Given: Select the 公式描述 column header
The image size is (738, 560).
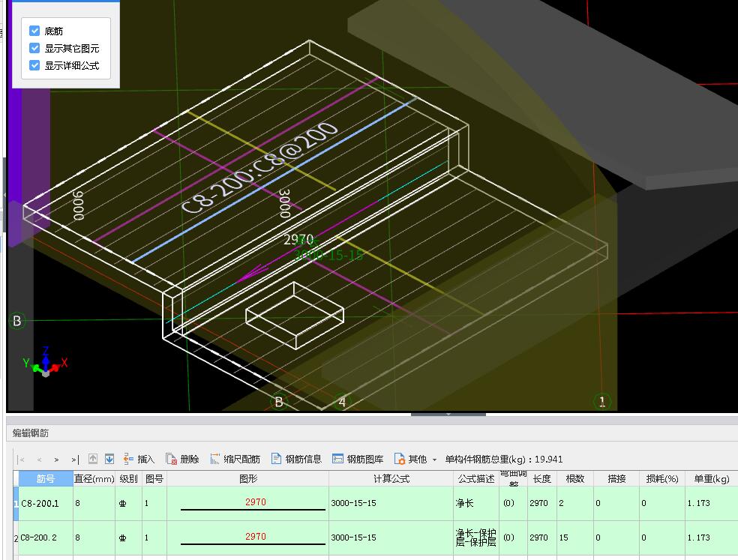Looking at the screenshot, I should coord(476,478).
